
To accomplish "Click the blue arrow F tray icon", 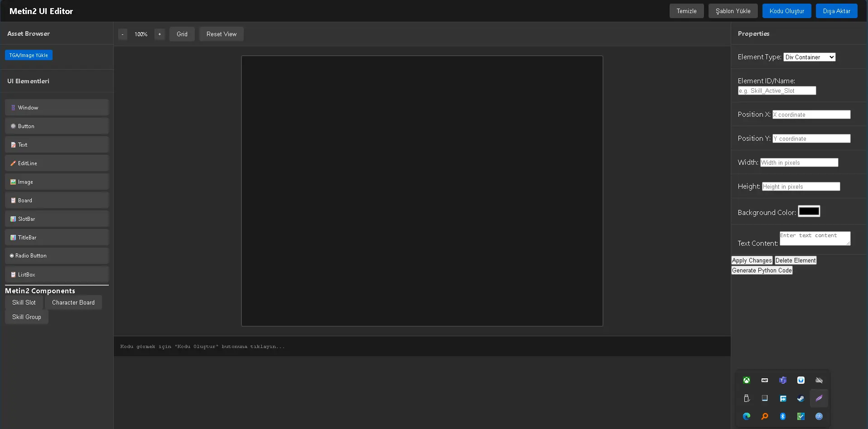I will [783, 398].
